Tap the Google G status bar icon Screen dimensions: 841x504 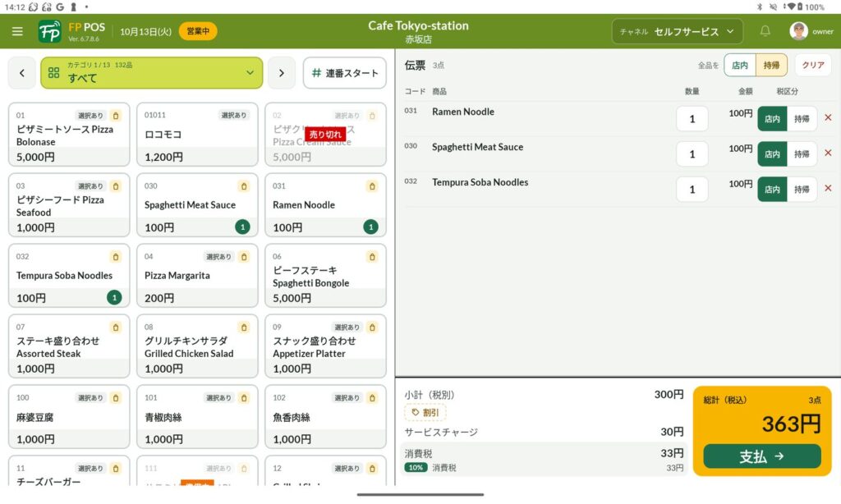pos(59,7)
